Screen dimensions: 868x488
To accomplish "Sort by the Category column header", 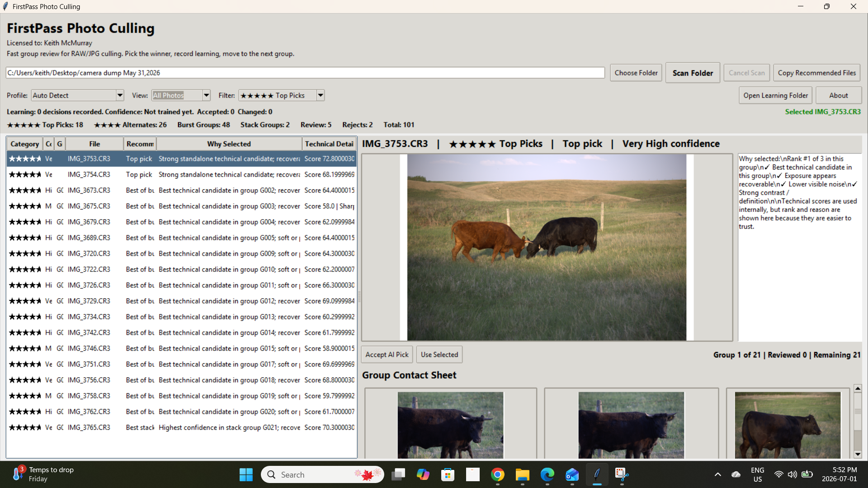I will click(x=25, y=144).
